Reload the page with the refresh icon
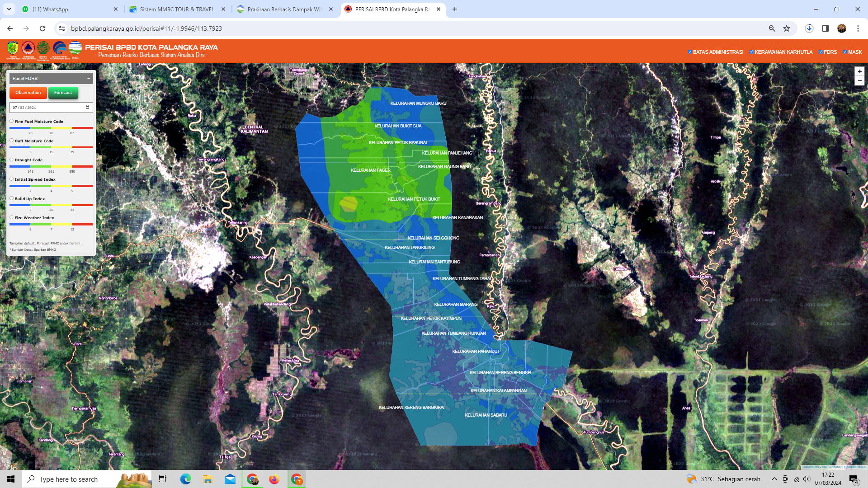The image size is (868, 488). click(x=42, y=28)
